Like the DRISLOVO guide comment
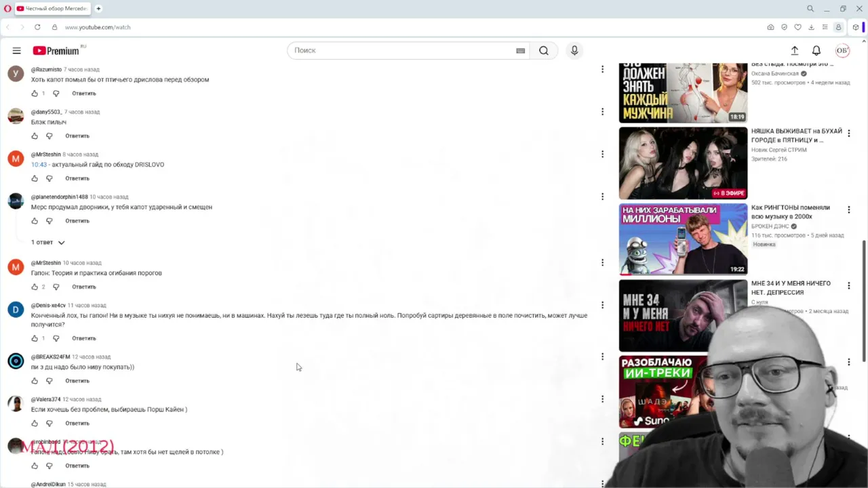 point(35,179)
